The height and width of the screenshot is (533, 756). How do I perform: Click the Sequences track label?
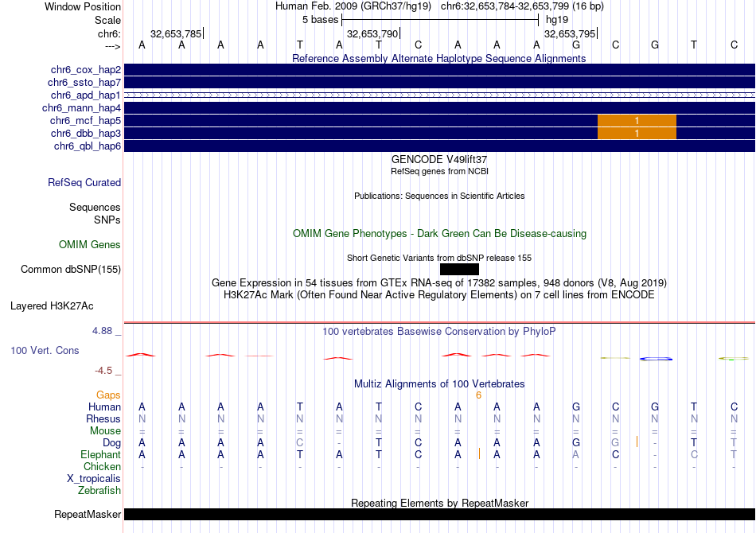pos(95,207)
